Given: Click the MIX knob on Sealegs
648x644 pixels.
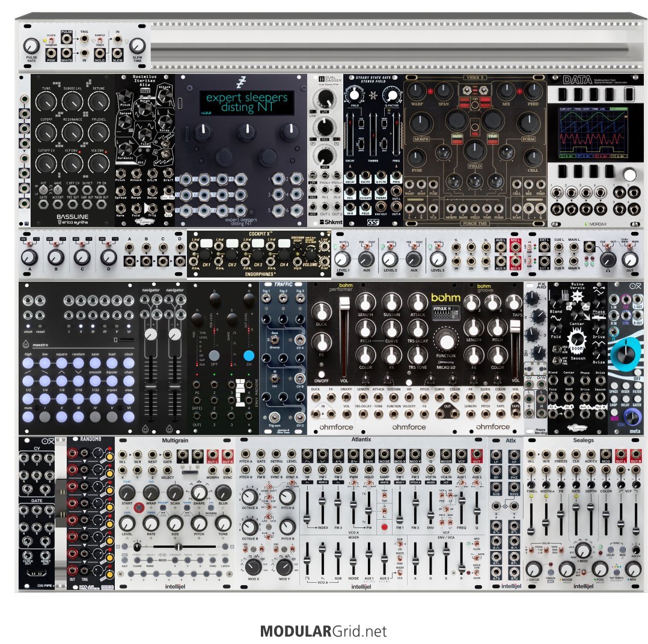Looking at the screenshot, I should pyautogui.click(x=633, y=570).
